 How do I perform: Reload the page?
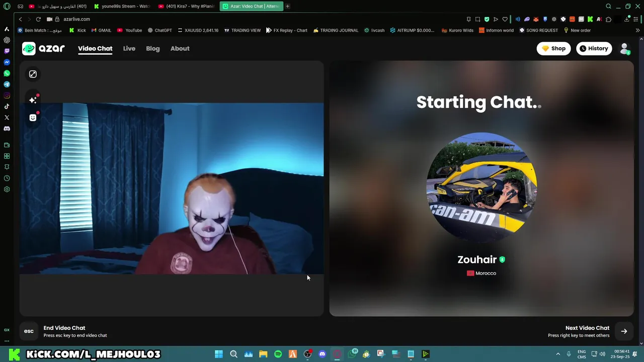coord(38,19)
